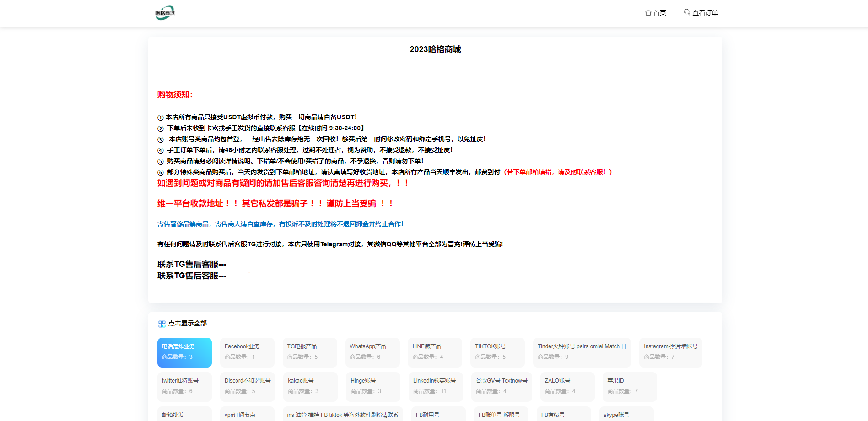Choose the 谷歌GV号 Textnow号 category
This screenshot has width=868, height=421.
coord(501,387)
